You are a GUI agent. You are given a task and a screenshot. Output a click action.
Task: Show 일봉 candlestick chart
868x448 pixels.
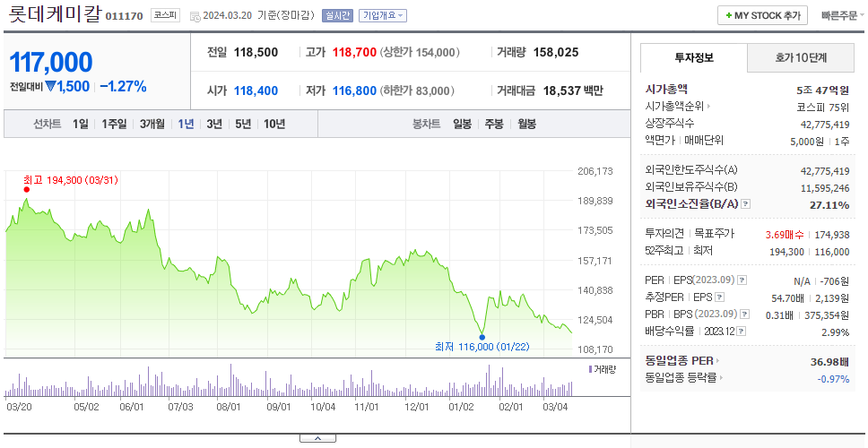(x=462, y=124)
